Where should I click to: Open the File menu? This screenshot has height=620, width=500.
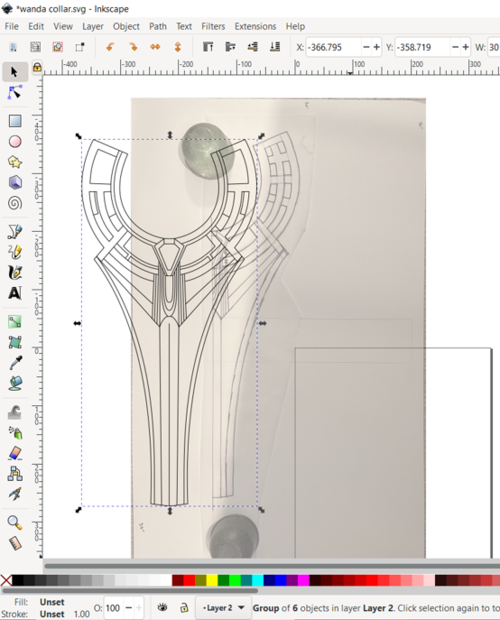click(11, 26)
